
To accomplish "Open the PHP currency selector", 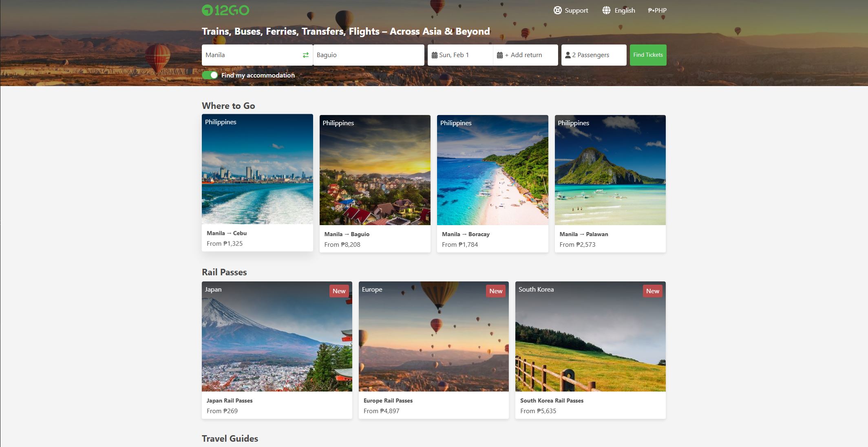I will coord(657,11).
